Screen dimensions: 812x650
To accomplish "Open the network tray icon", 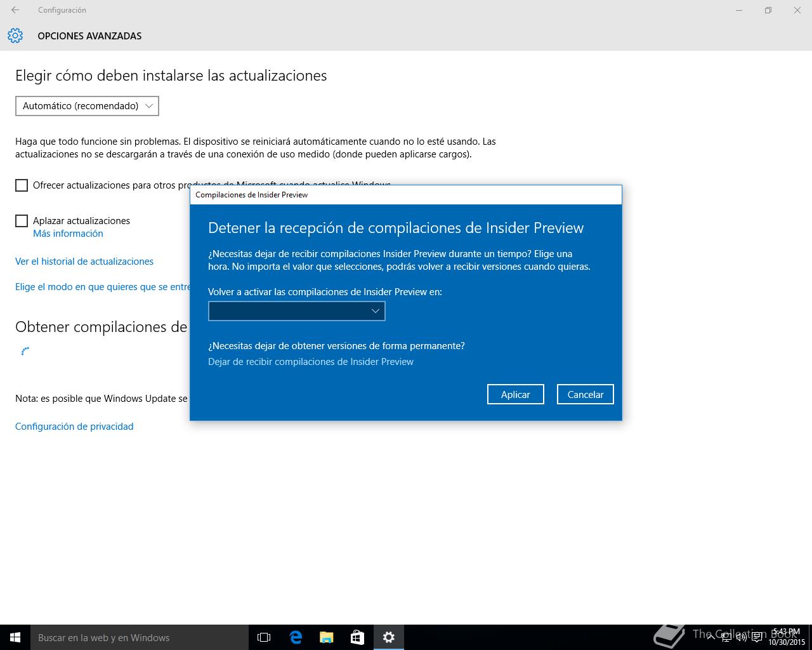I will pyautogui.click(x=726, y=637).
